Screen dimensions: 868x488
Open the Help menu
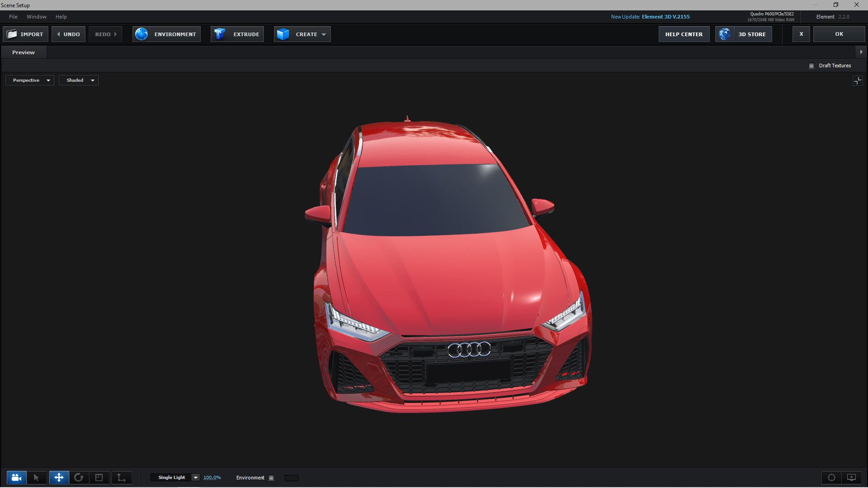(x=61, y=17)
